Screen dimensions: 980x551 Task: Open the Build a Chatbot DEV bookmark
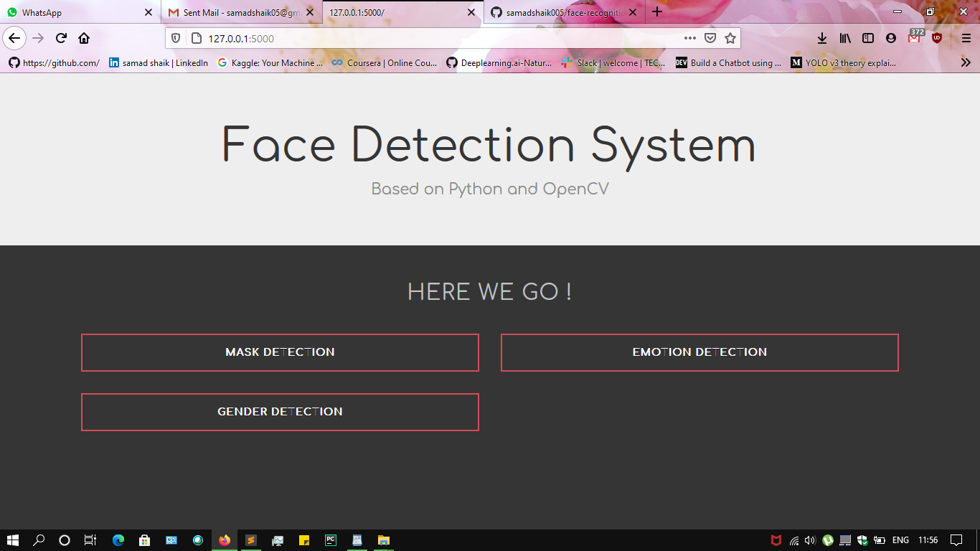729,62
